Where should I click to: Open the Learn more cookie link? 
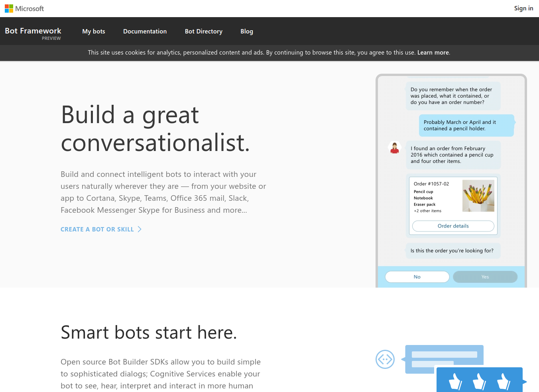tap(433, 53)
